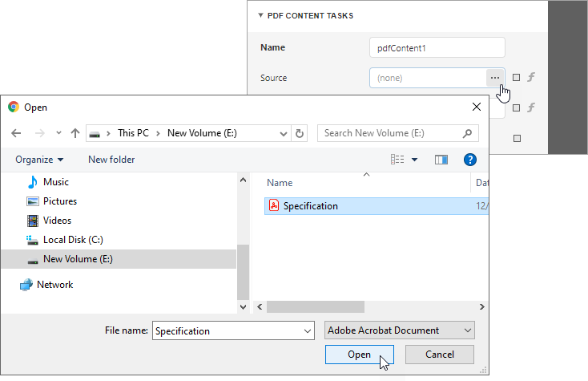The width and height of the screenshot is (588, 381).
Task: Change the view layout icon
Action: (x=398, y=160)
